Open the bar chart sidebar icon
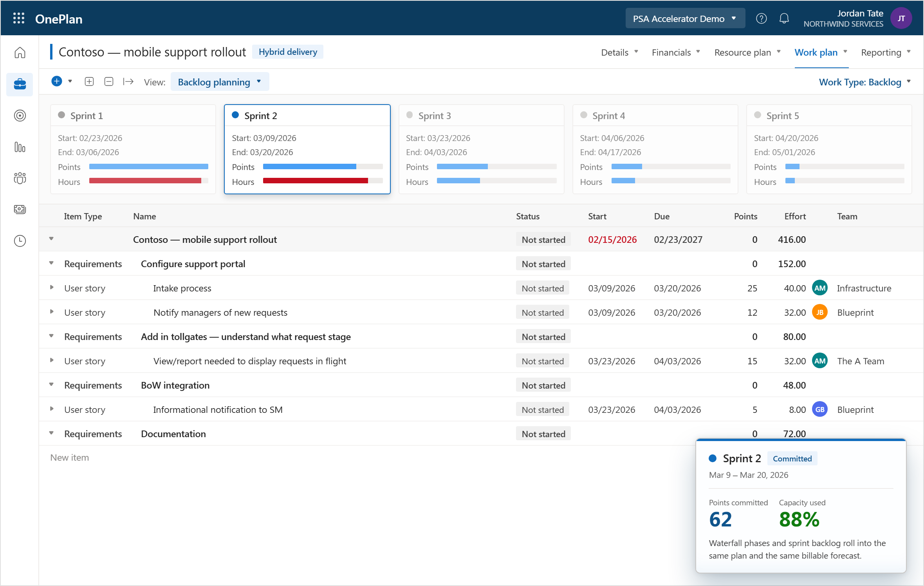Viewport: 924px width, 586px height. 20,147
